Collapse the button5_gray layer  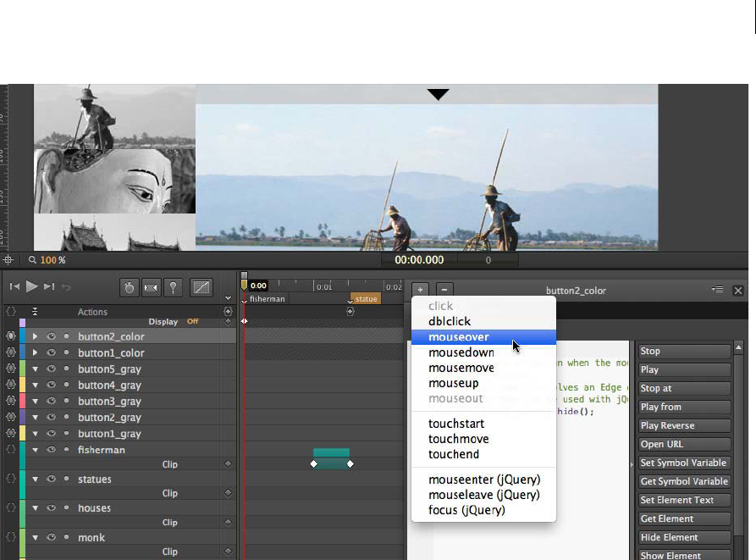[36, 369]
